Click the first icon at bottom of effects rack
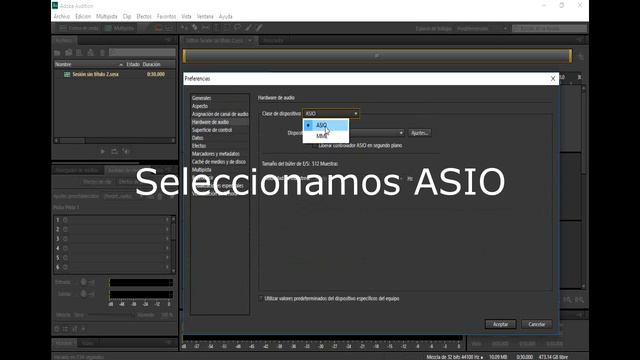 [57, 329]
